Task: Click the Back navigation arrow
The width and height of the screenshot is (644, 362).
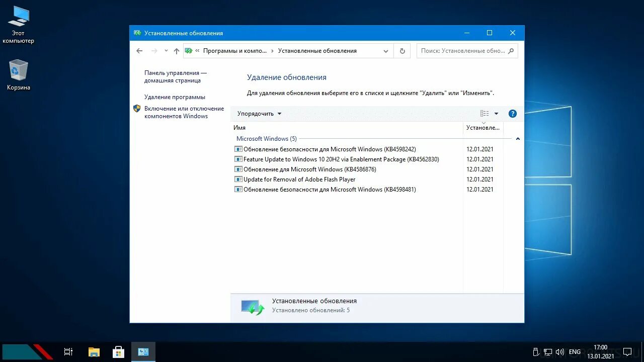Action: click(139, 51)
